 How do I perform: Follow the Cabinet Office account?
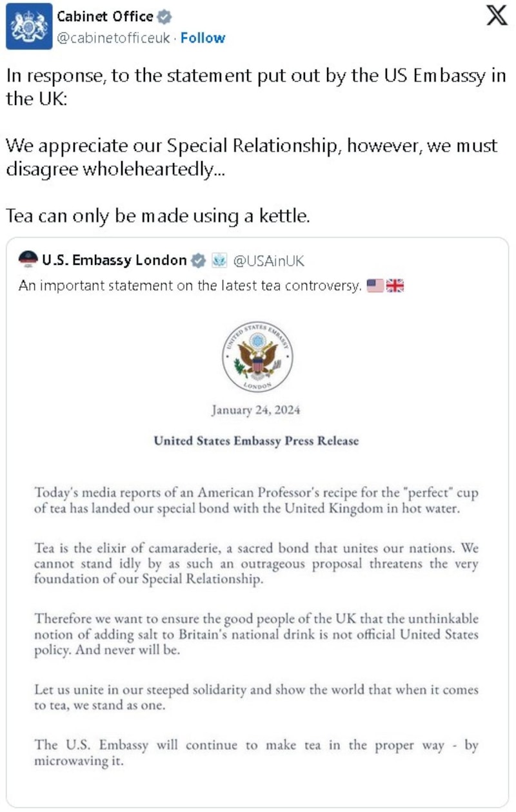[x=203, y=38]
